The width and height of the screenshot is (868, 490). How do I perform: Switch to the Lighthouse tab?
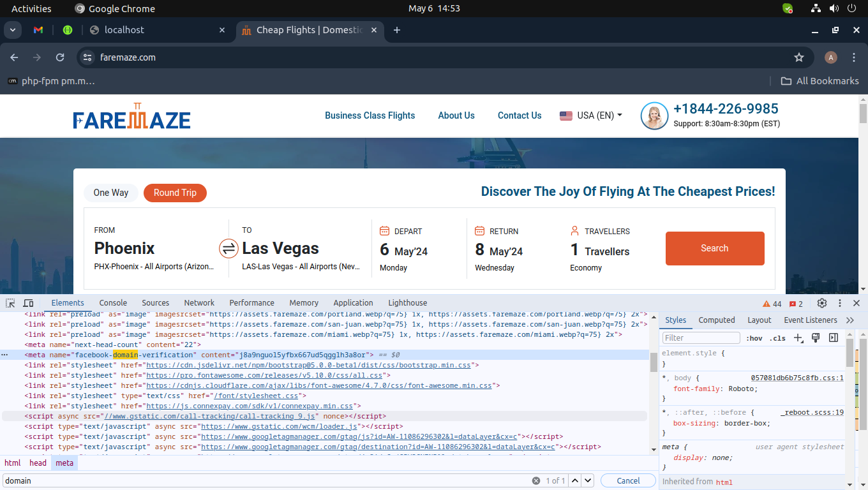[x=408, y=303]
